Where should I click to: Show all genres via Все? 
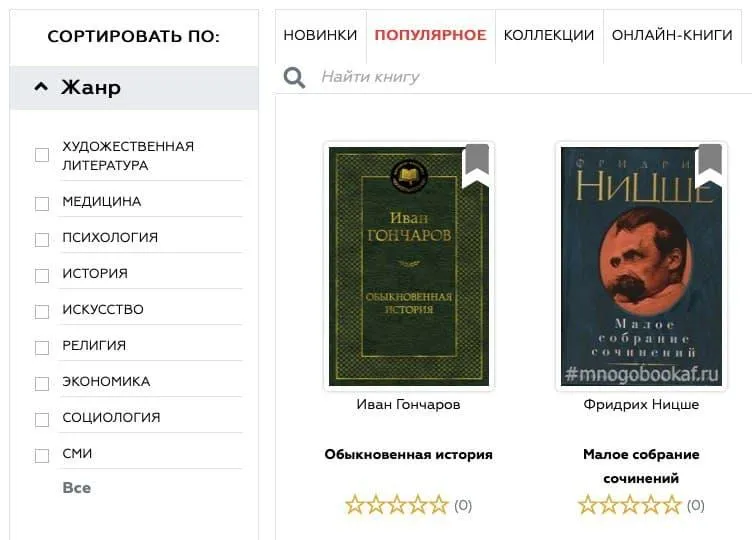(x=77, y=488)
